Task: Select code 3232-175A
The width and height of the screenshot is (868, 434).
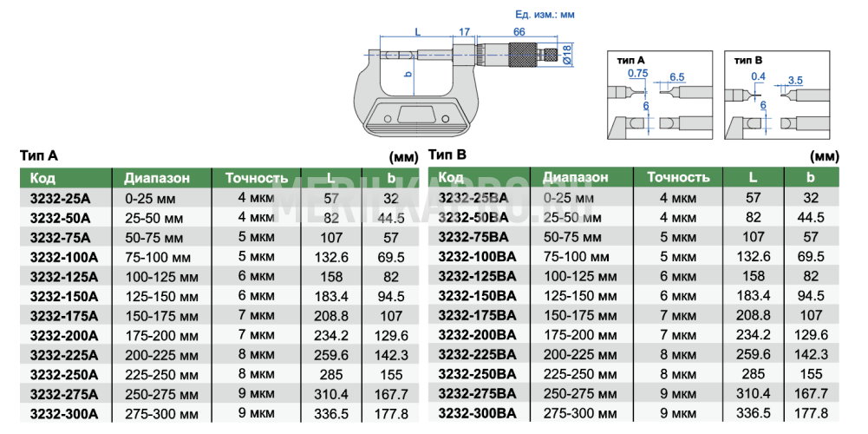Action: pos(63,317)
